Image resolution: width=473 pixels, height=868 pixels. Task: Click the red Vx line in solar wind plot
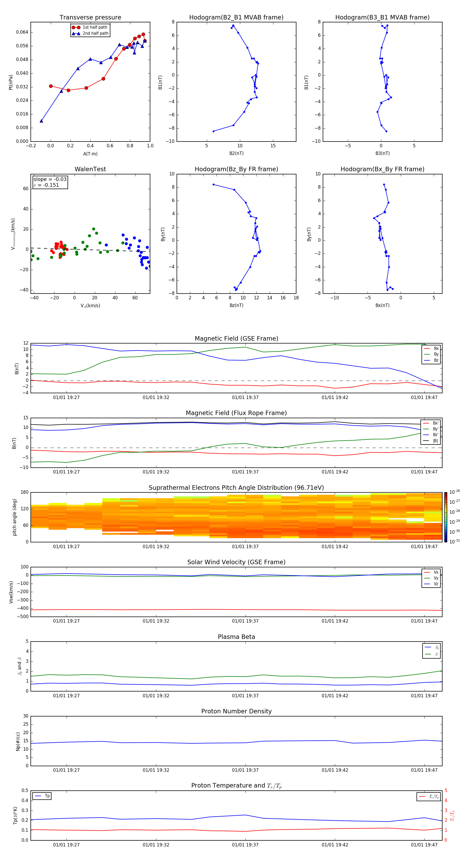point(236,609)
